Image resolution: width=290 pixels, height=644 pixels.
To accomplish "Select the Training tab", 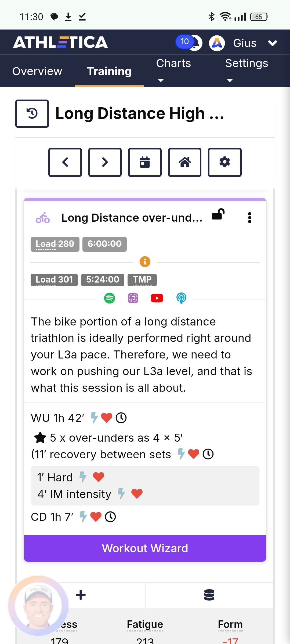I will pos(109,71).
